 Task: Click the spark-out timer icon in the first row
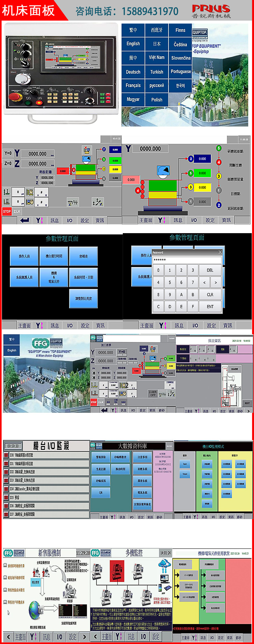(30, 192)
